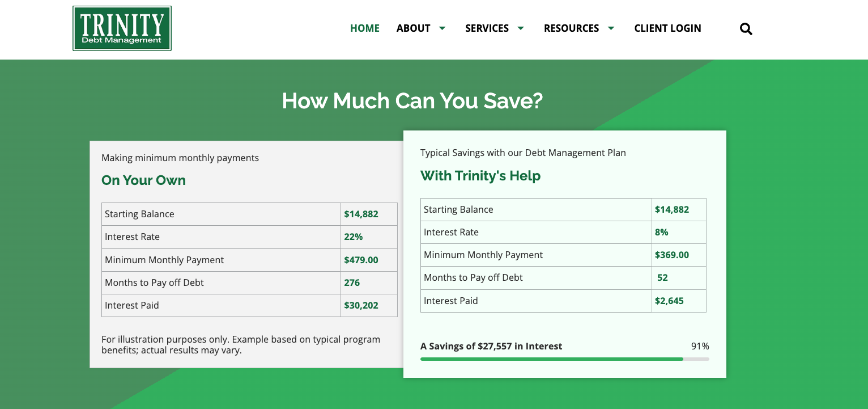The width and height of the screenshot is (868, 409).
Task: Select the $2,645 interest paid value
Action: (669, 301)
